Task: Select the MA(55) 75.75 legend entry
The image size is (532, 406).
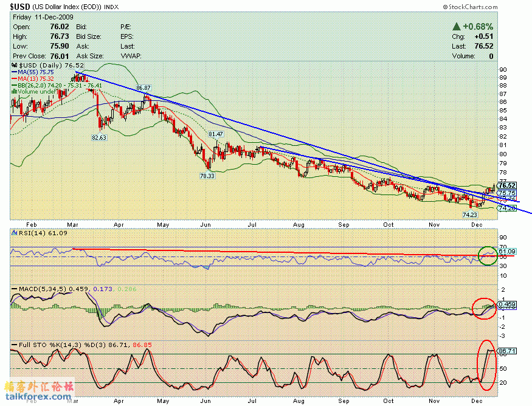Action: tap(33, 72)
